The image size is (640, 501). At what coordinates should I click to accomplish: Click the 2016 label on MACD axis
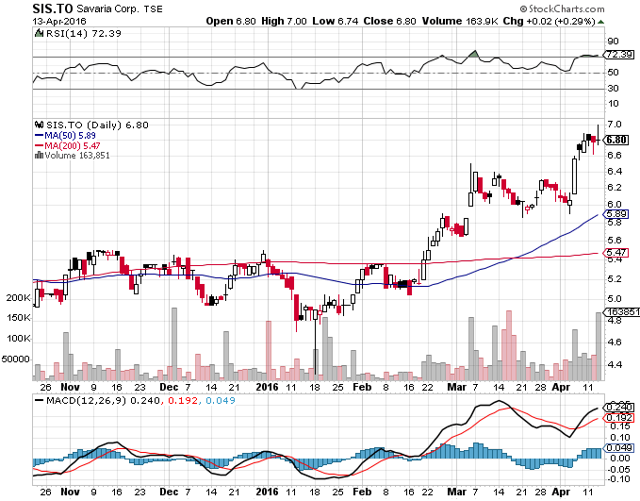(267, 492)
